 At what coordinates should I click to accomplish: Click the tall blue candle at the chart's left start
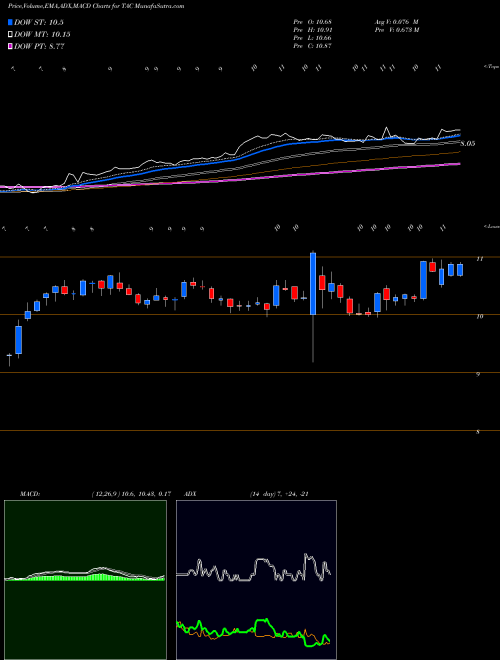tap(19, 339)
